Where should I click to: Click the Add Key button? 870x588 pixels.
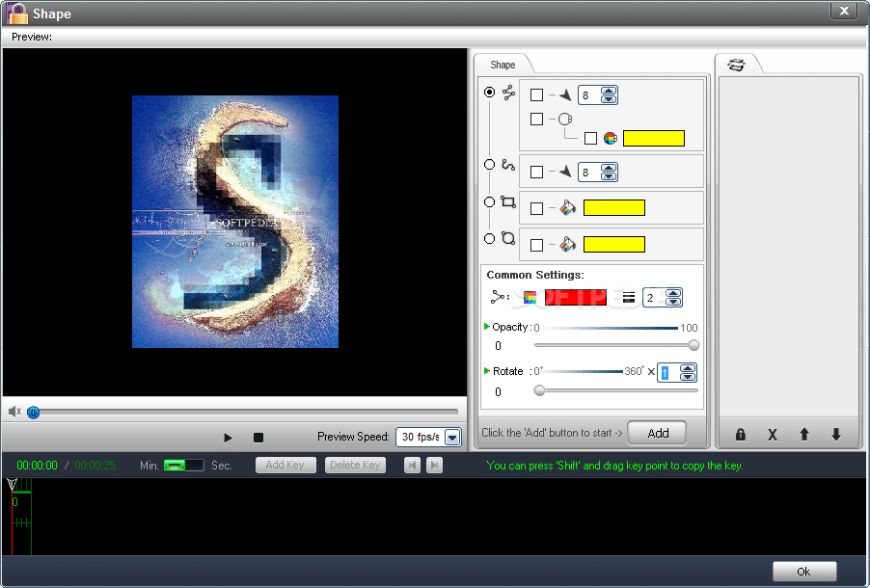285,465
